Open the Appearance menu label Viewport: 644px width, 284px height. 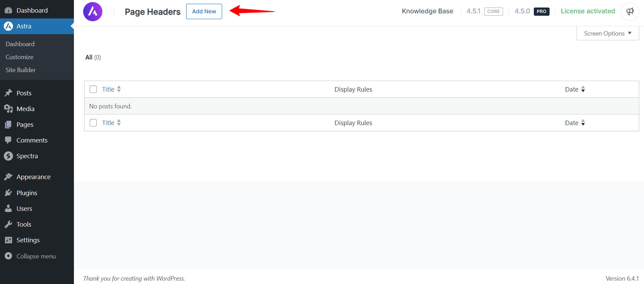click(34, 177)
